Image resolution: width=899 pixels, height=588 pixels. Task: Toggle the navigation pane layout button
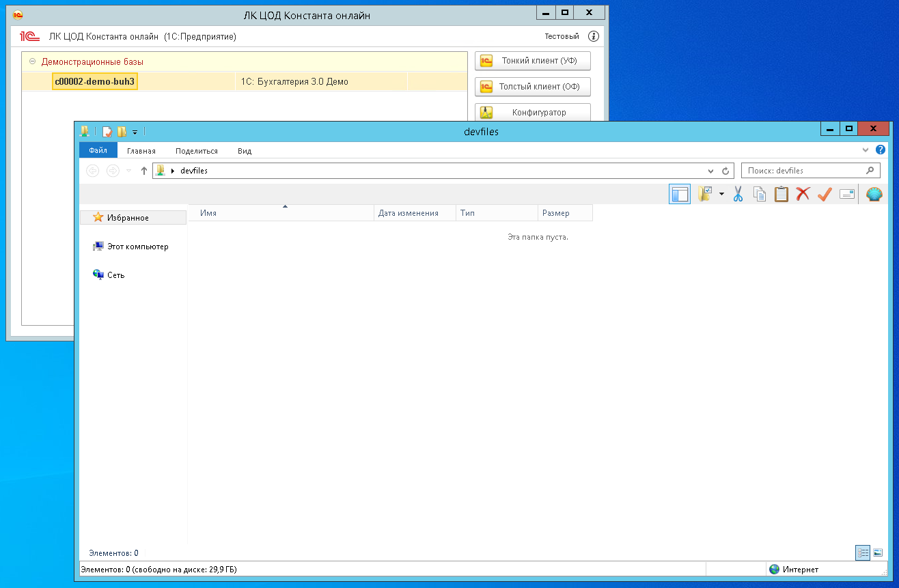(680, 195)
